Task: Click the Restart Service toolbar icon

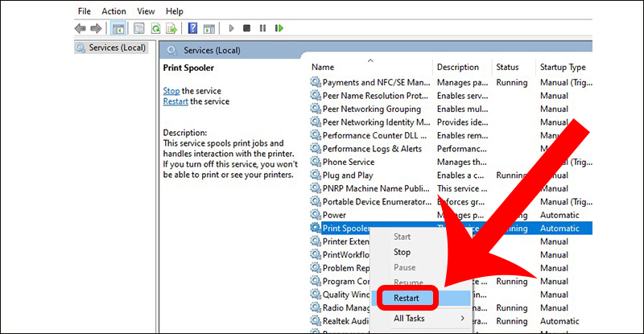Action: click(279, 28)
